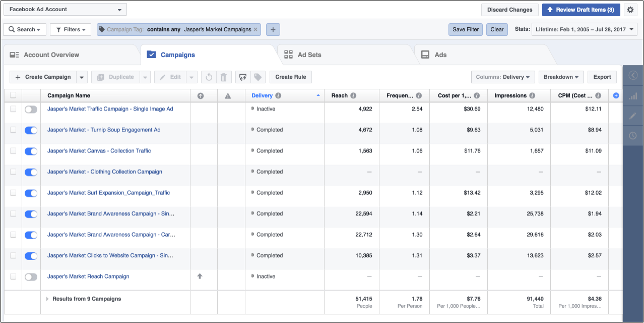Click the Create Rule button
644x323 pixels.
[x=291, y=77]
